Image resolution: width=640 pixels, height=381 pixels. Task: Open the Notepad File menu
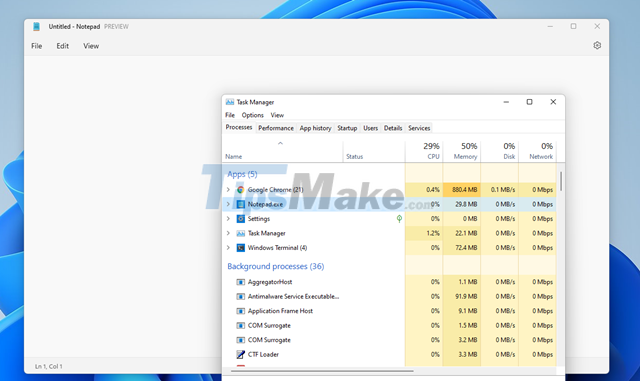coord(37,46)
